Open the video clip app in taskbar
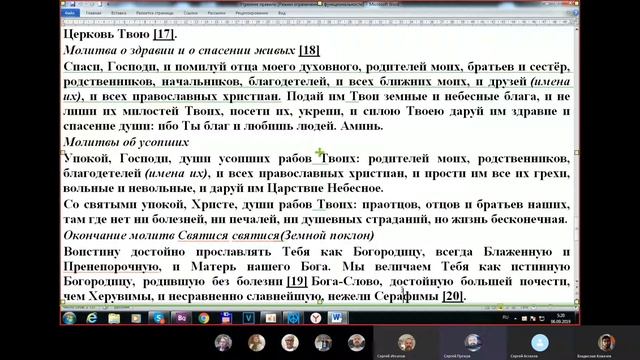This screenshot has height=360, width=640. coord(226,318)
